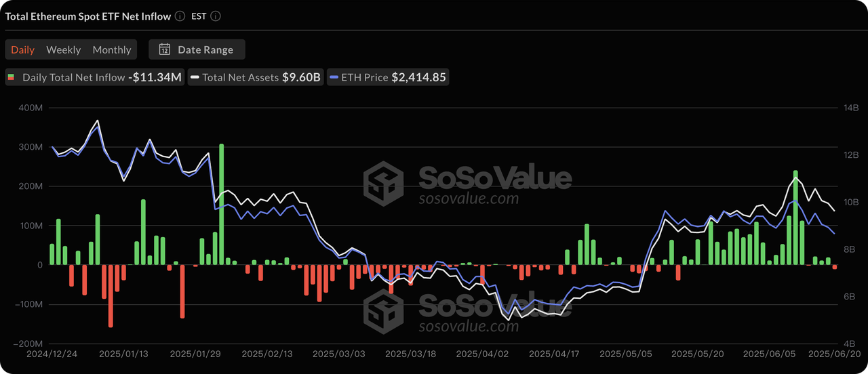Open the Date Range picker
The width and height of the screenshot is (868, 374).
click(x=197, y=49)
